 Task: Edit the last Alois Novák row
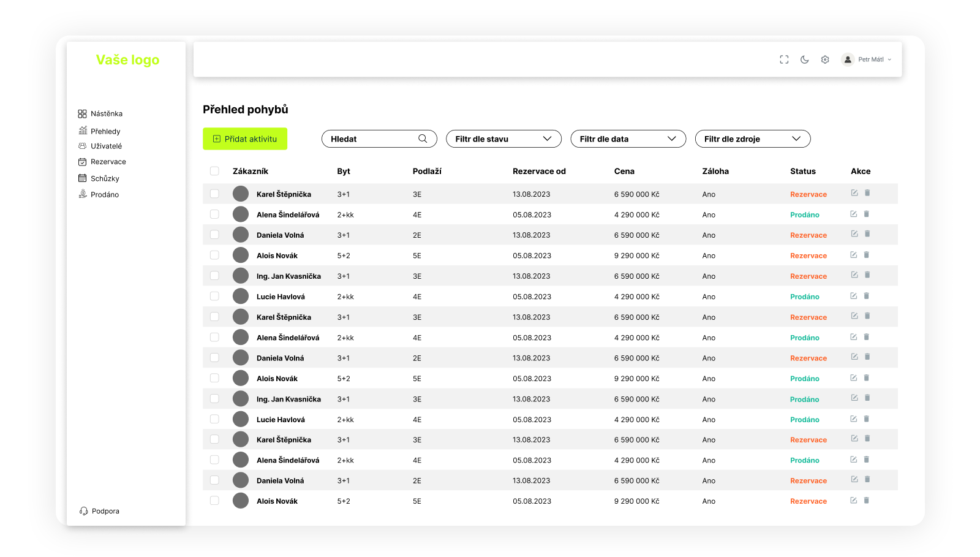click(x=854, y=501)
